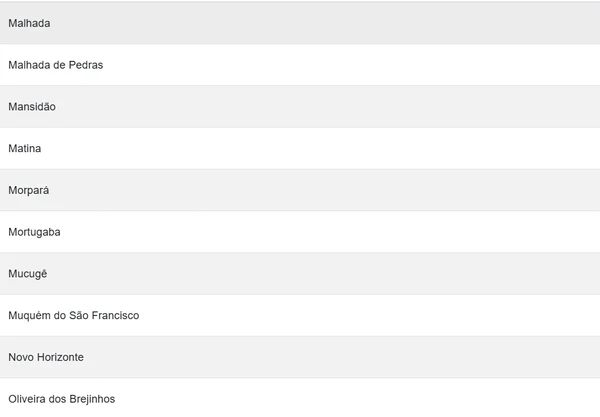Click the "Mucugê" text label
The height and width of the screenshot is (417, 600).
pos(28,274)
